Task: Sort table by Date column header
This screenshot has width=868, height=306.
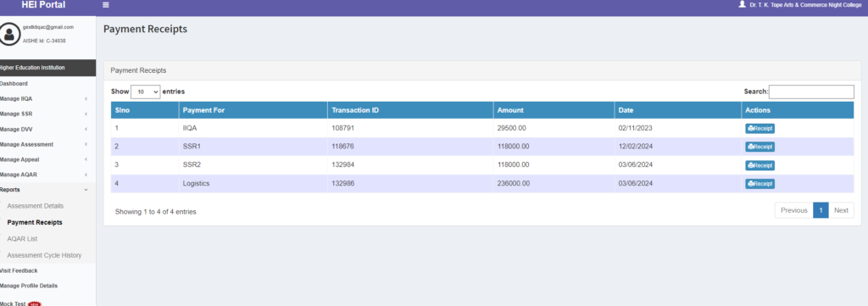Action: point(677,110)
